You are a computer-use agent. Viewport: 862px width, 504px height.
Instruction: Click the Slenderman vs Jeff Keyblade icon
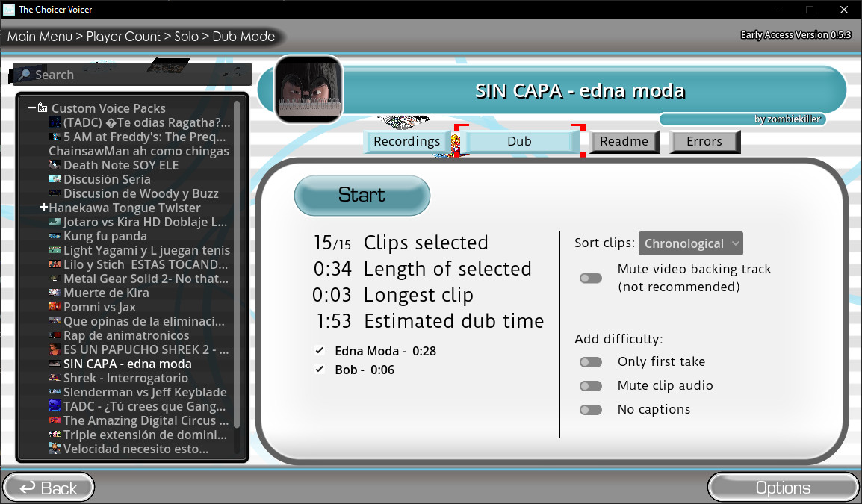pyautogui.click(x=55, y=392)
